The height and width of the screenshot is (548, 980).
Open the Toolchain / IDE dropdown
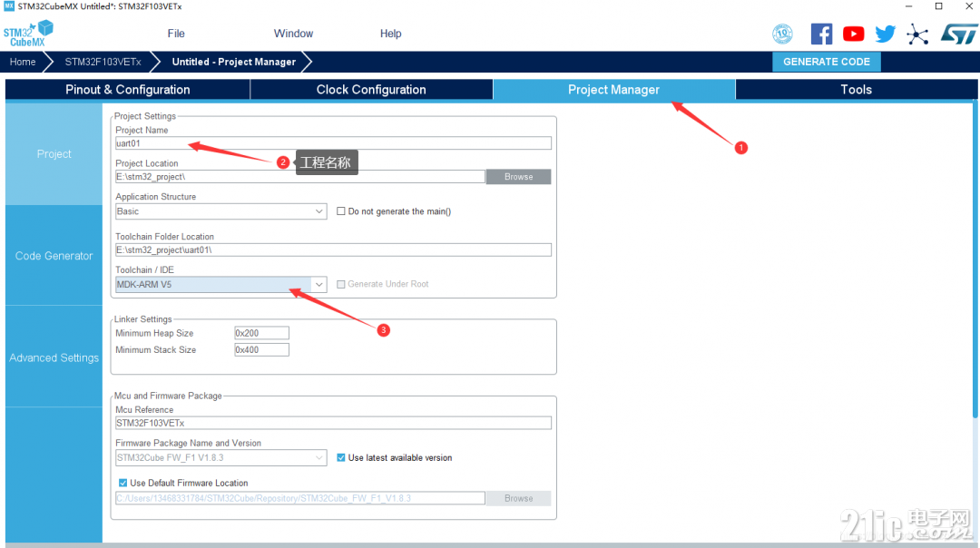click(x=220, y=284)
